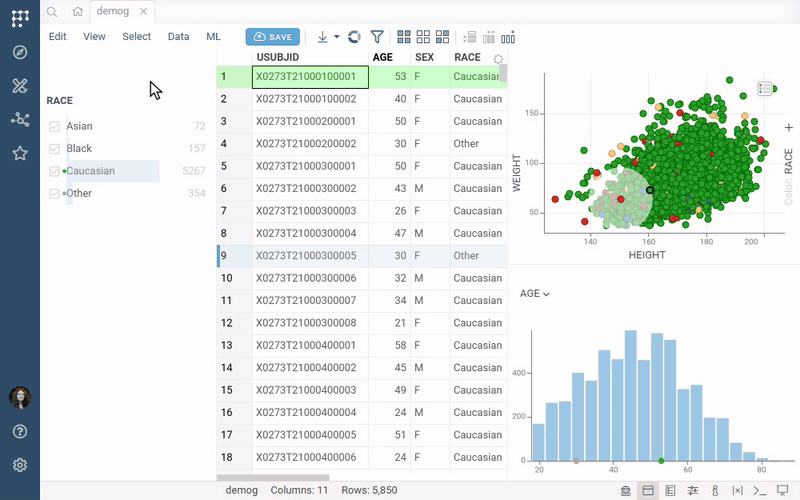Click the RACE color column selector
The width and height of the screenshot is (800, 500).
pyautogui.click(x=788, y=161)
